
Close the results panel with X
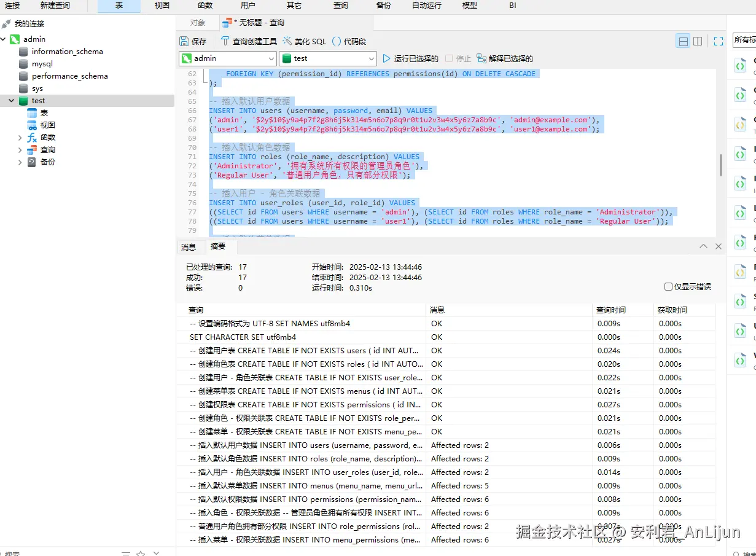719,246
